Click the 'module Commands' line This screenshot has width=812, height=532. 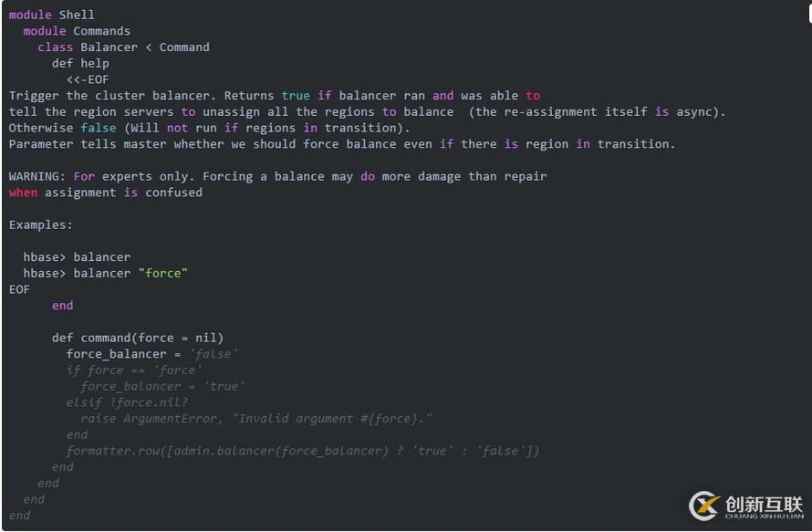point(77,31)
